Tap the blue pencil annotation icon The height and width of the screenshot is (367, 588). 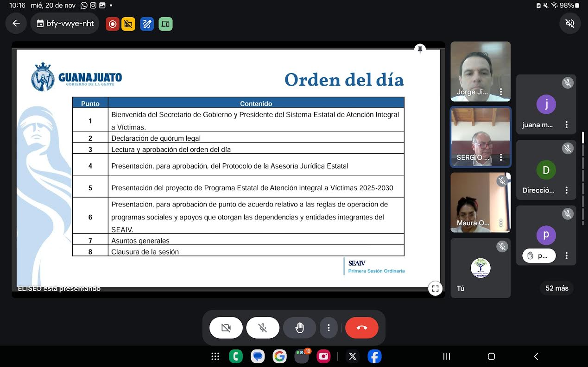[x=147, y=24]
